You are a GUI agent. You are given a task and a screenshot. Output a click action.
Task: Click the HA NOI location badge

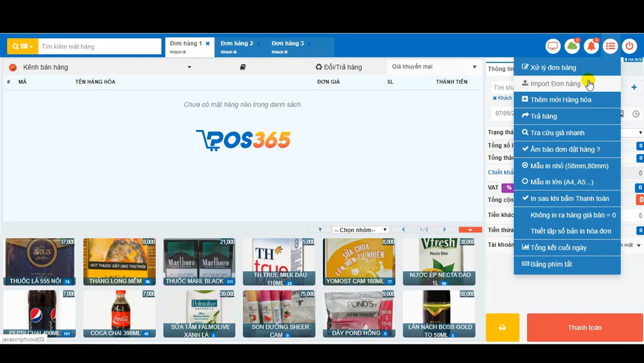pyautogui.click(x=633, y=60)
